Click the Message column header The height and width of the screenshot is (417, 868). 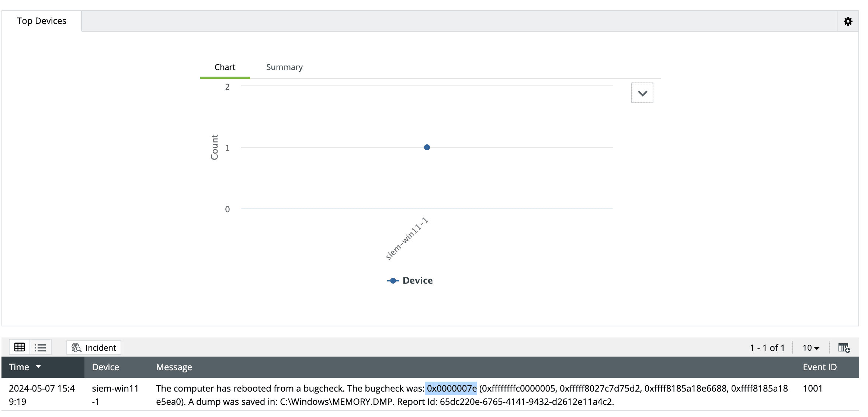174,367
